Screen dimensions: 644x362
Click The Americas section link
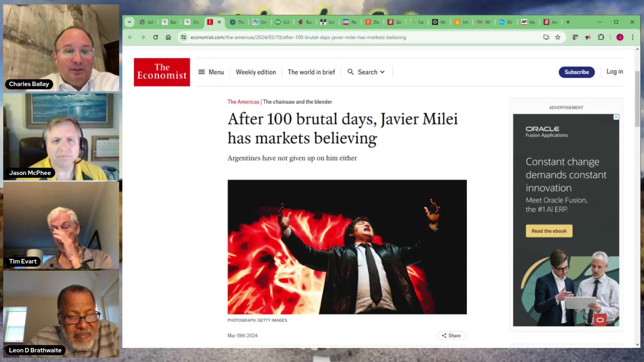coord(243,102)
